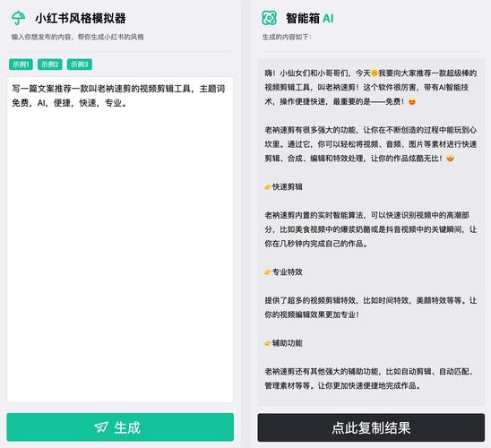Viewport: 491px width, 448px height.
Task: Select the 示例3 example tag
Action: pos(79,65)
